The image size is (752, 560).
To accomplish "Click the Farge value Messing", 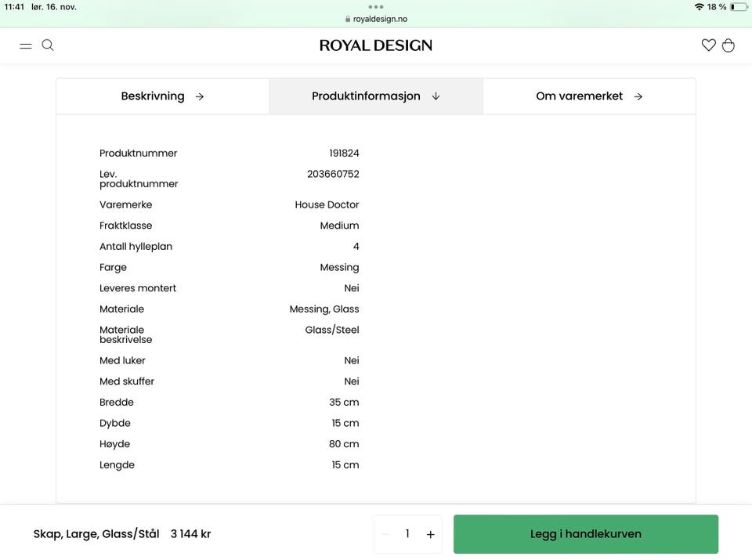I will [339, 268].
